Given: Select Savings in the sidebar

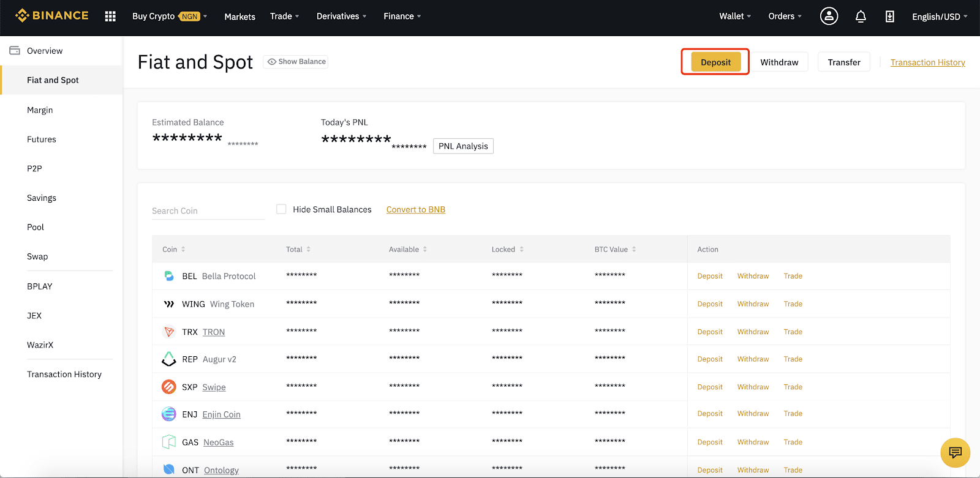Looking at the screenshot, I should pyautogui.click(x=42, y=198).
